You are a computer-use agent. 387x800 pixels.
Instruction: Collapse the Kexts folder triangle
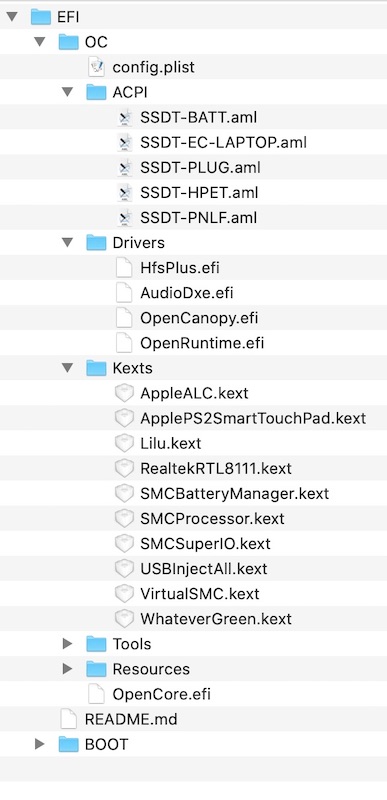click(67, 368)
